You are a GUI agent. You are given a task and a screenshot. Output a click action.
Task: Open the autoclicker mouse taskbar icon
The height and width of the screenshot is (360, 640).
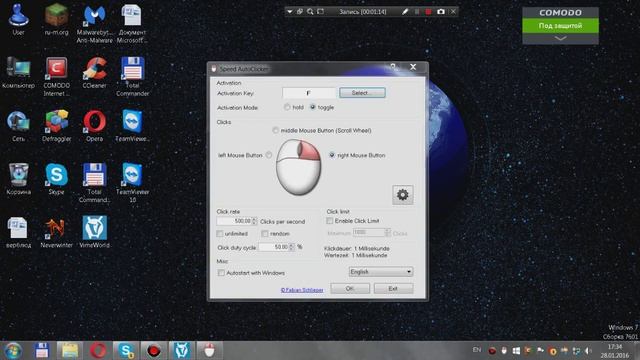pos(209,350)
